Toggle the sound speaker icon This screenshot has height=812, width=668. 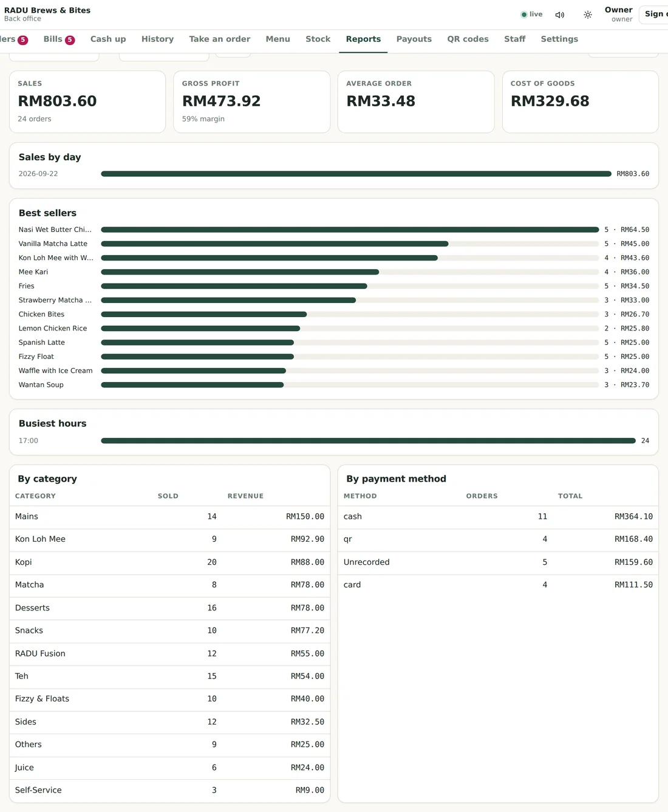[560, 15]
